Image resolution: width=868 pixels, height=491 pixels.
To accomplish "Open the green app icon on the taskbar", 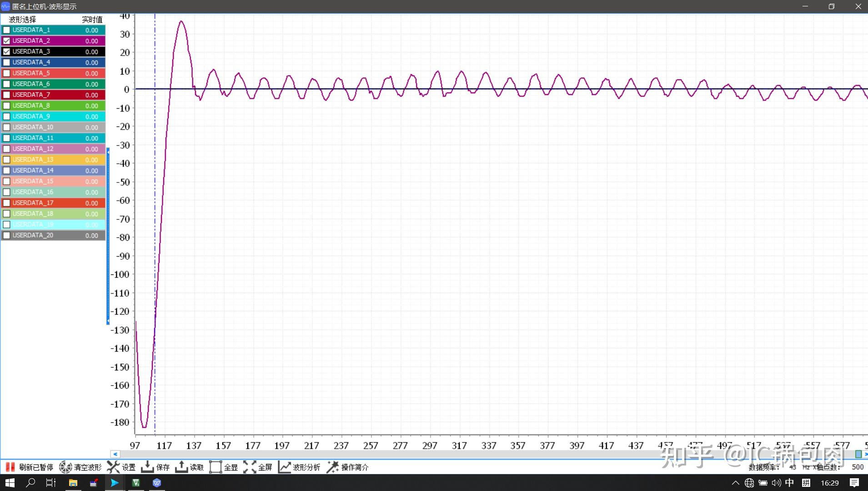I will [135, 483].
